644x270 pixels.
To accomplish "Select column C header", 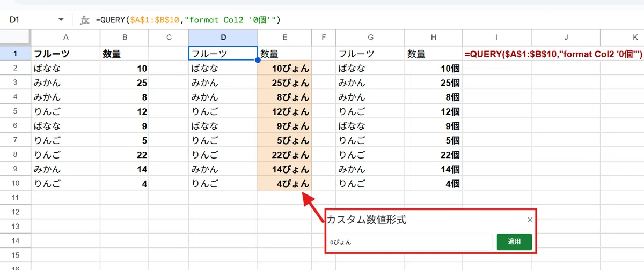I will [x=169, y=37].
